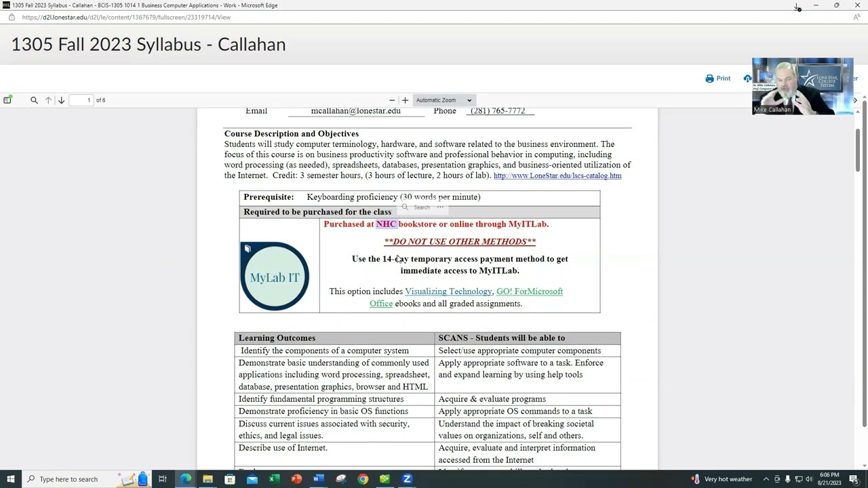The width and height of the screenshot is (868, 488).
Task: Open the Edge downloads indicator
Action: coord(797,6)
